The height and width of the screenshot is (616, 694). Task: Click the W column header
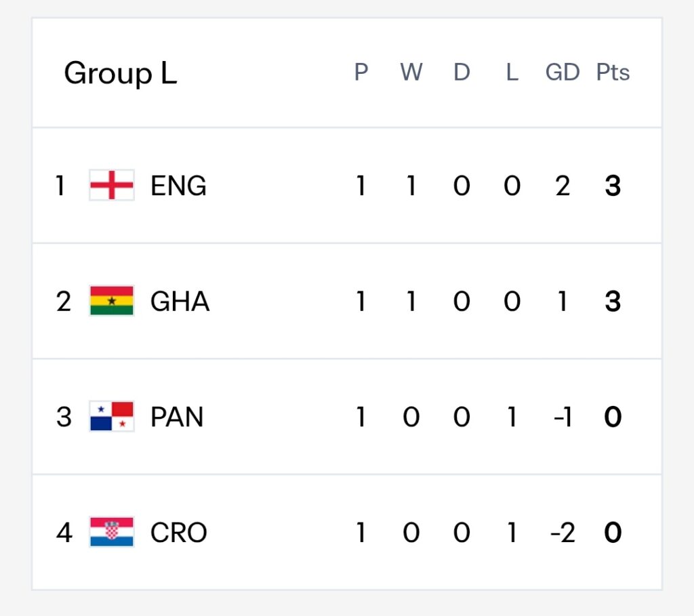click(411, 72)
